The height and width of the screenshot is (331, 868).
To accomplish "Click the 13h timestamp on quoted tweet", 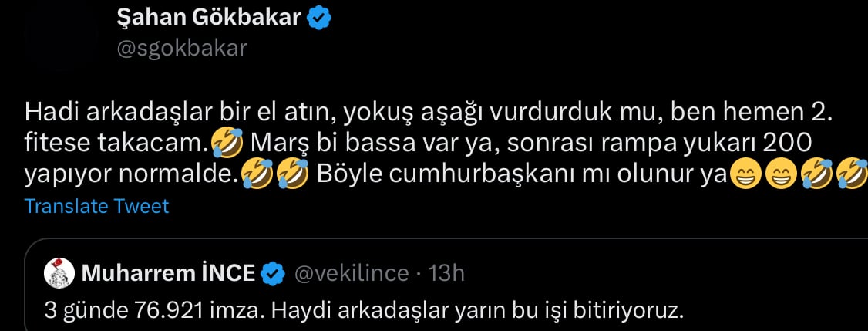I will (x=447, y=273).
